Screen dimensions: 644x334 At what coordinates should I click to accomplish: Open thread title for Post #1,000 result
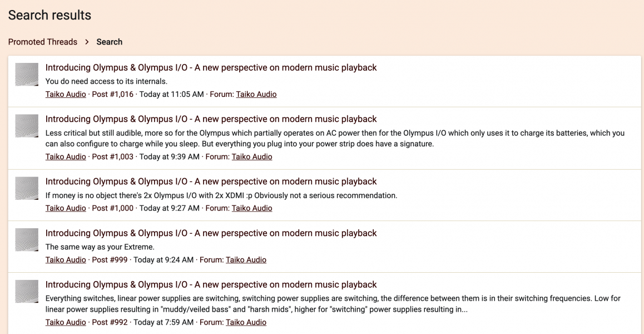[x=211, y=181]
